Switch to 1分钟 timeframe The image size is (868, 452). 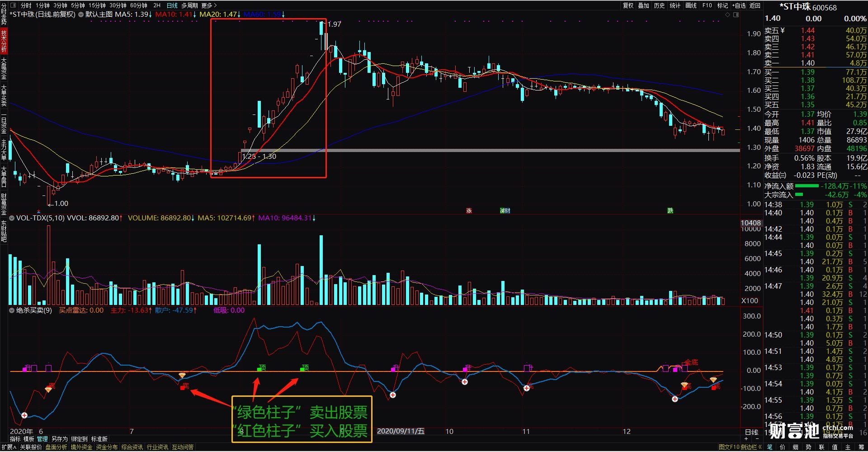tap(42, 5)
